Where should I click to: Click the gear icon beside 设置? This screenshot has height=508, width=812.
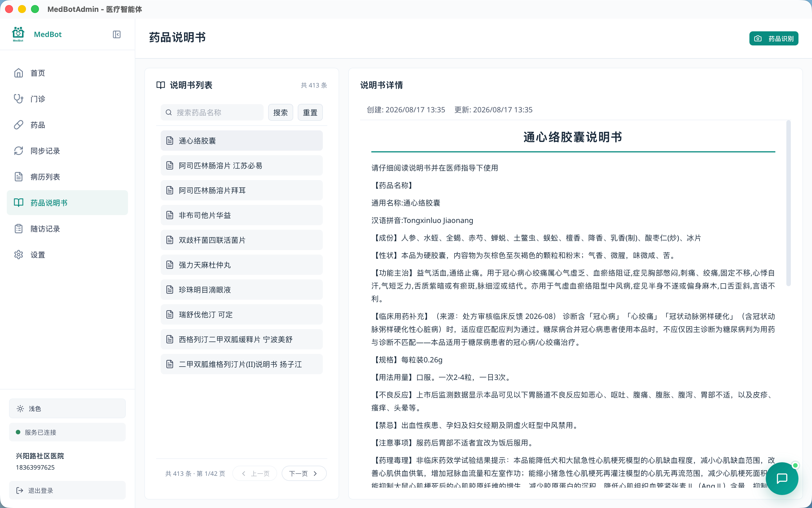tap(18, 255)
